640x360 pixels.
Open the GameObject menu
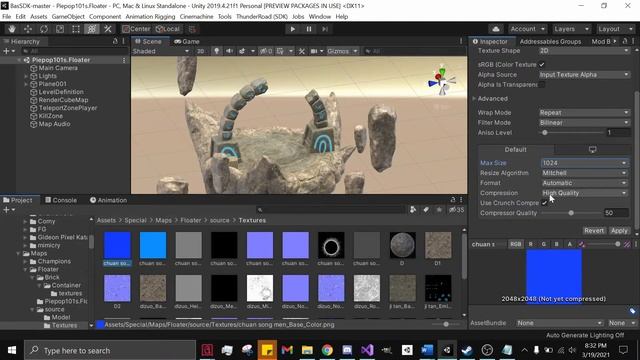[x=68, y=17]
